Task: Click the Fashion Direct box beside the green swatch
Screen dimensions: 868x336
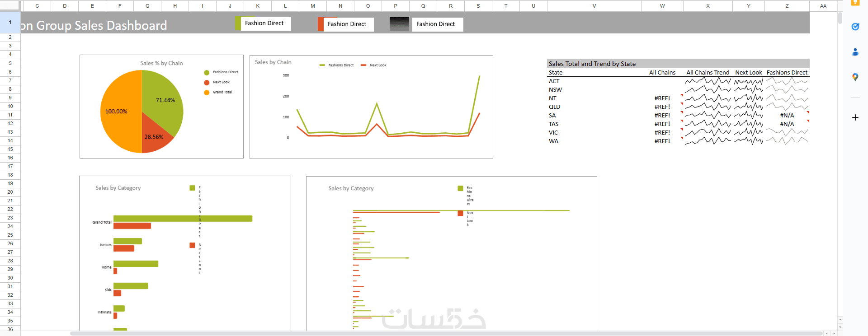Action: [x=266, y=23]
